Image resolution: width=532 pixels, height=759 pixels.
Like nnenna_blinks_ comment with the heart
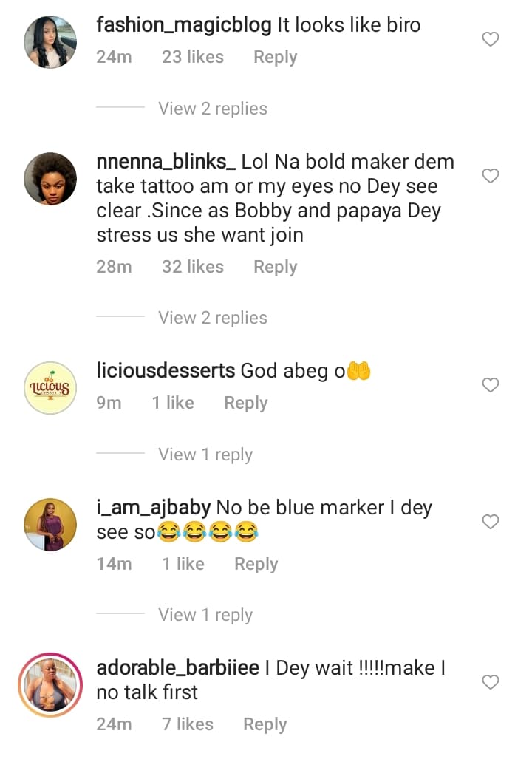pyautogui.click(x=491, y=176)
